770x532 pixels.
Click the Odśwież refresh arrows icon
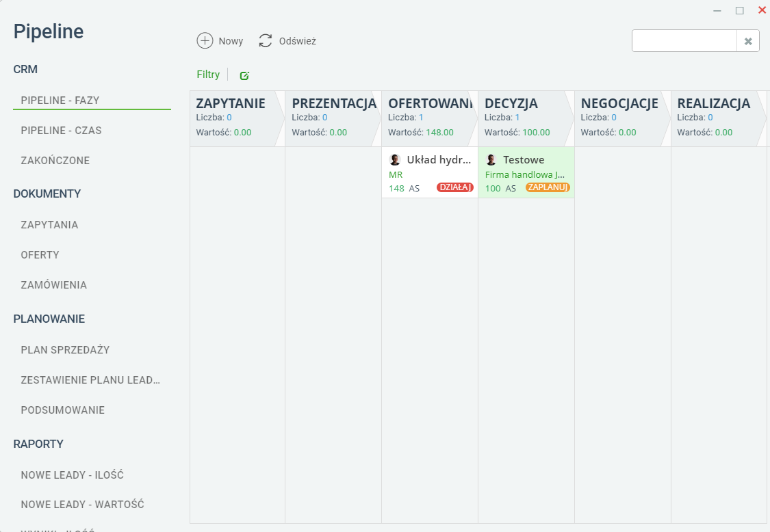click(x=265, y=41)
